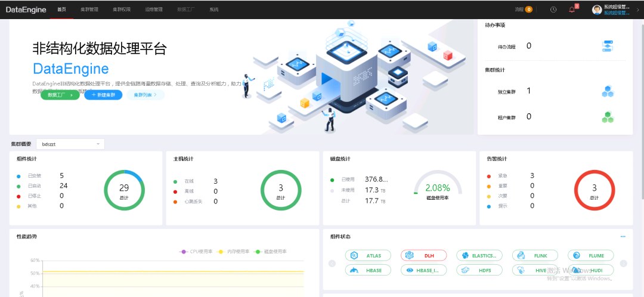644x297 pixels.
Task: Toggle 磁盘使用率 legend series
Action: 270,252
